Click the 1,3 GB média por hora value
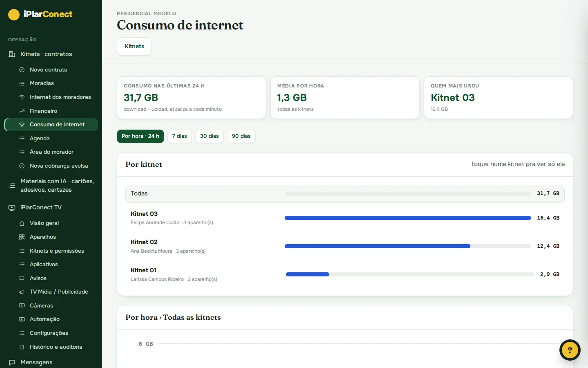Screen dimensions: 588x368 292,98
